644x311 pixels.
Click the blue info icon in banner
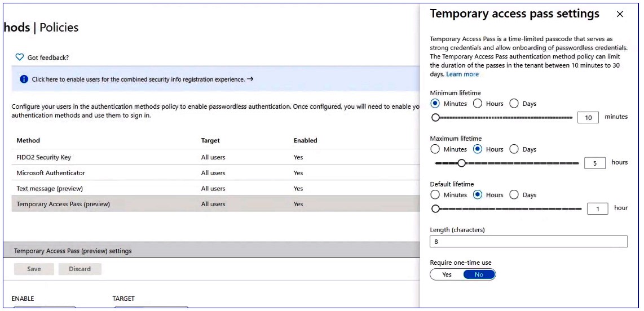click(x=24, y=79)
